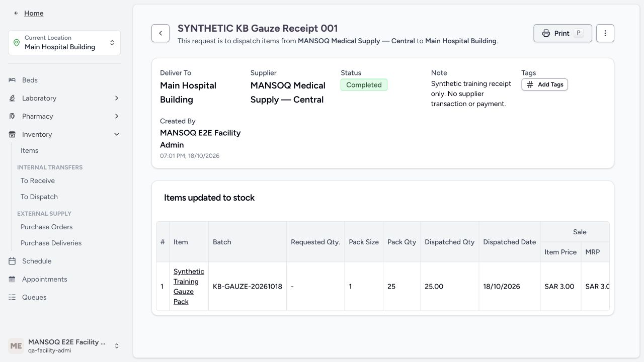The image size is (644, 362).
Task: Click the receipt title SYNTHETIC KB Gauze Receipt 001
Action: [258, 28]
